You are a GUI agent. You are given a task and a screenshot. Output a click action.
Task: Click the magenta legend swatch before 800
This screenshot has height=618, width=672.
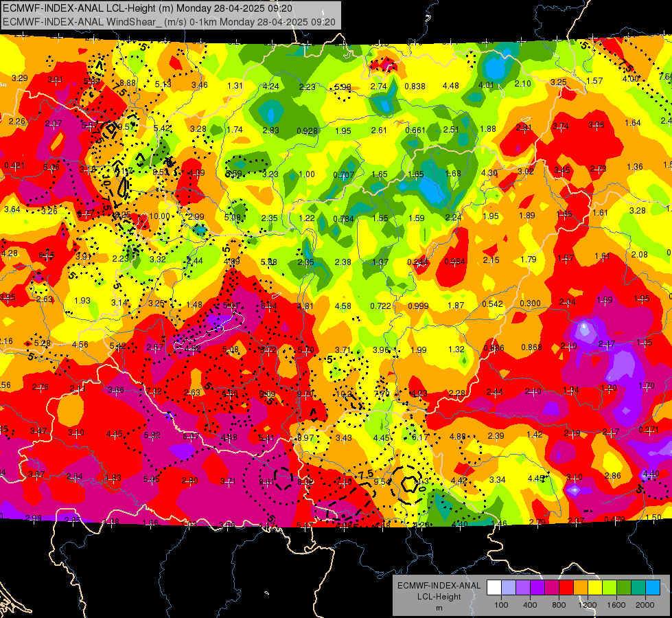[x=552, y=588]
